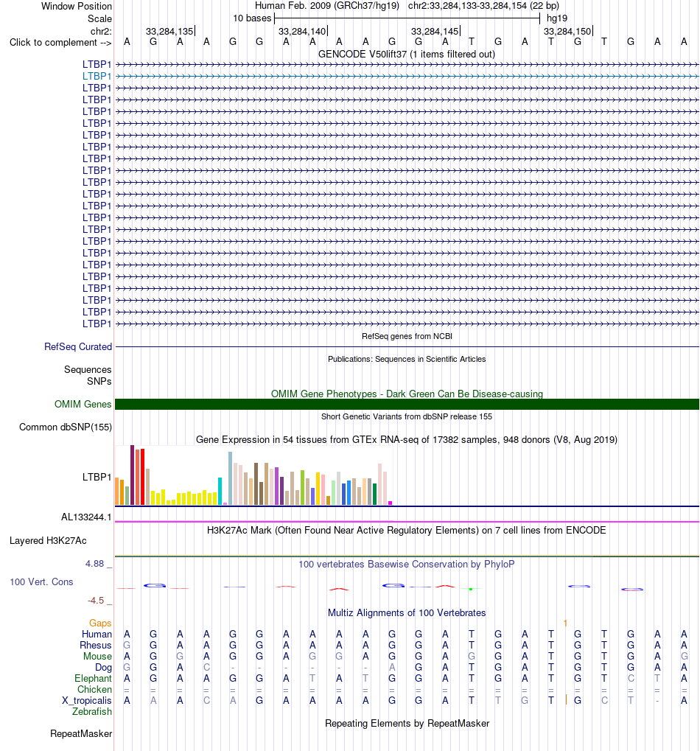
Task: Open 'Repeating Elements by RepeatMasker' title
Action: click(407, 723)
